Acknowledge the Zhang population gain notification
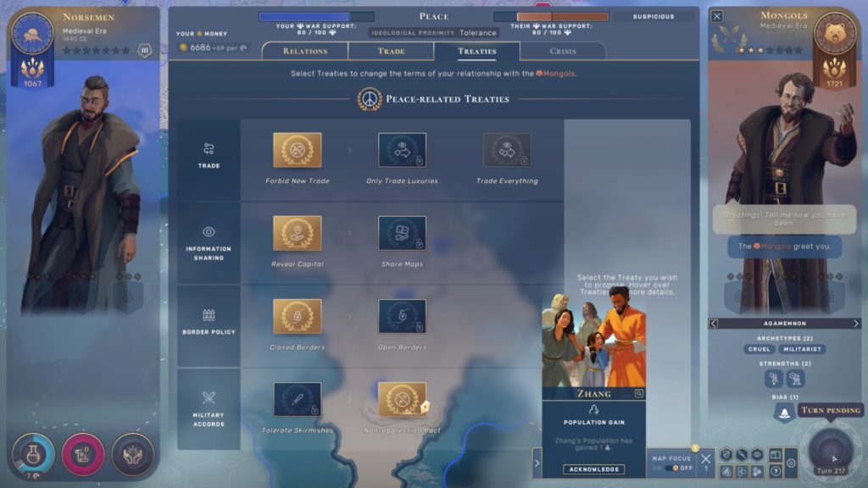This screenshot has height=488, width=868. pos(594,469)
